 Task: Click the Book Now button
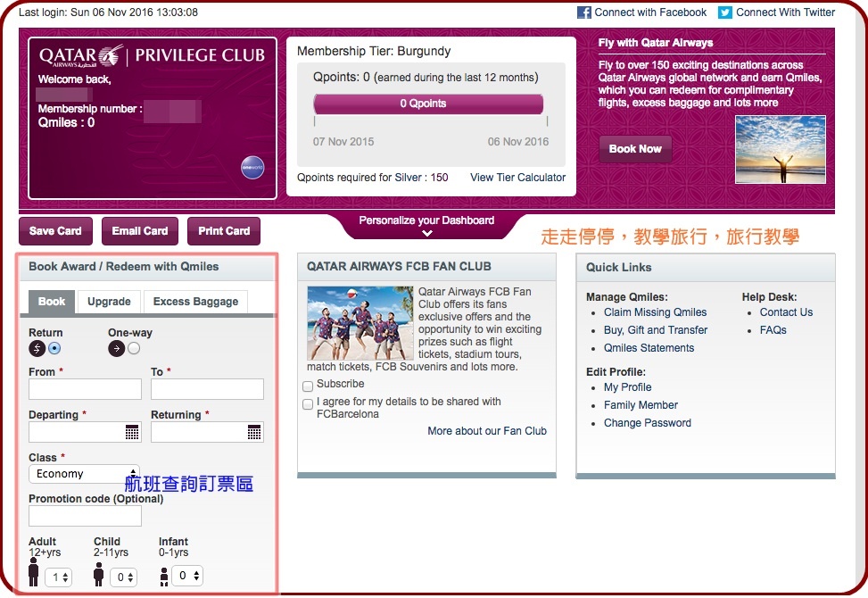click(x=635, y=149)
